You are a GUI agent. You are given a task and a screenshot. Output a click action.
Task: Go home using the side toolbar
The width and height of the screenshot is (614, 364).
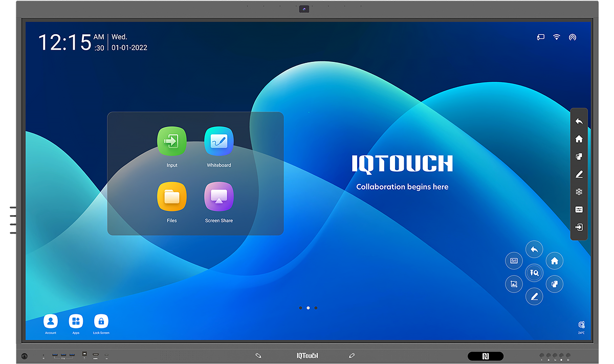579,139
